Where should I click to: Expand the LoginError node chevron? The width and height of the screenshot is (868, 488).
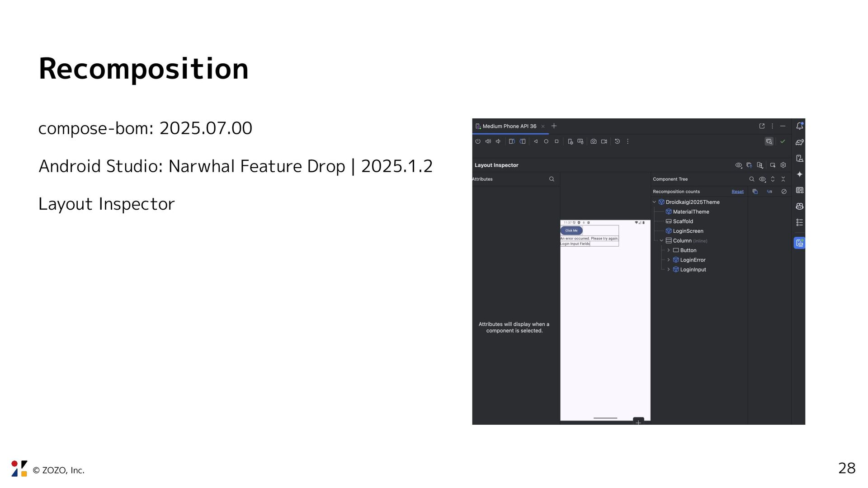click(x=669, y=260)
